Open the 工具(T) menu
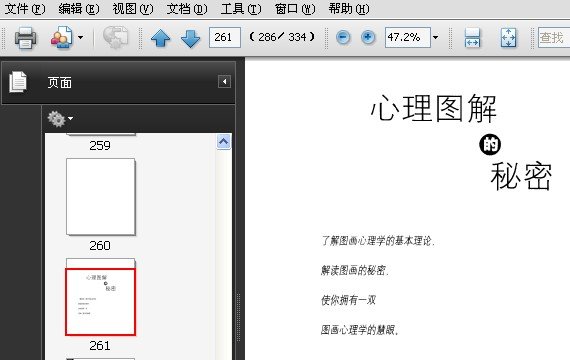 [241, 9]
